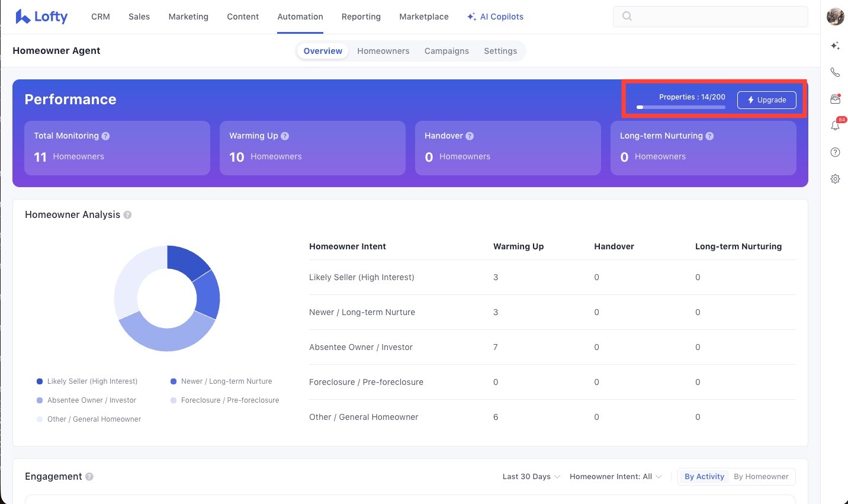Switch engagement view to By Homeowner
Image resolution: width=848 pixels, height=504 pixels.
tap(761, 477)
